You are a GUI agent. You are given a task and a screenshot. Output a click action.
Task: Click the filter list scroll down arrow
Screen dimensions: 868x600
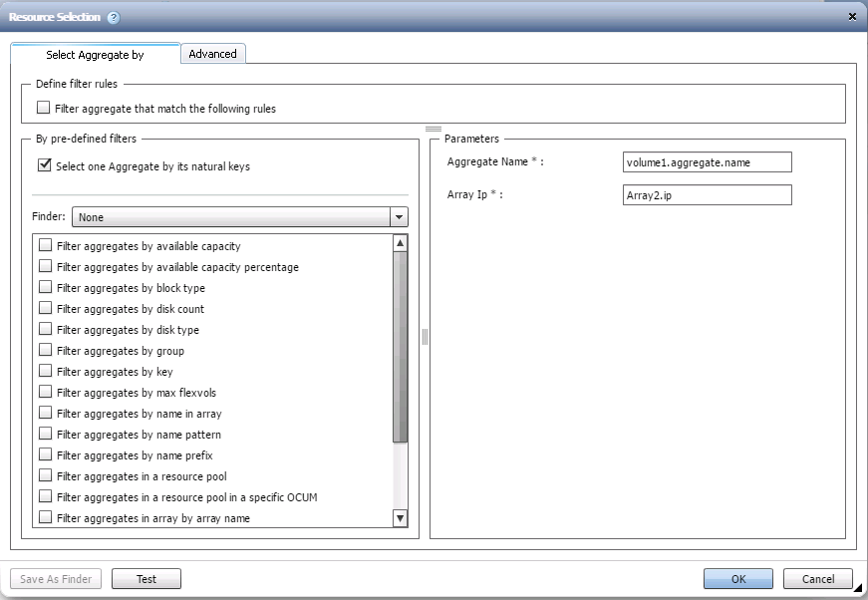click(x=401, y=518)
